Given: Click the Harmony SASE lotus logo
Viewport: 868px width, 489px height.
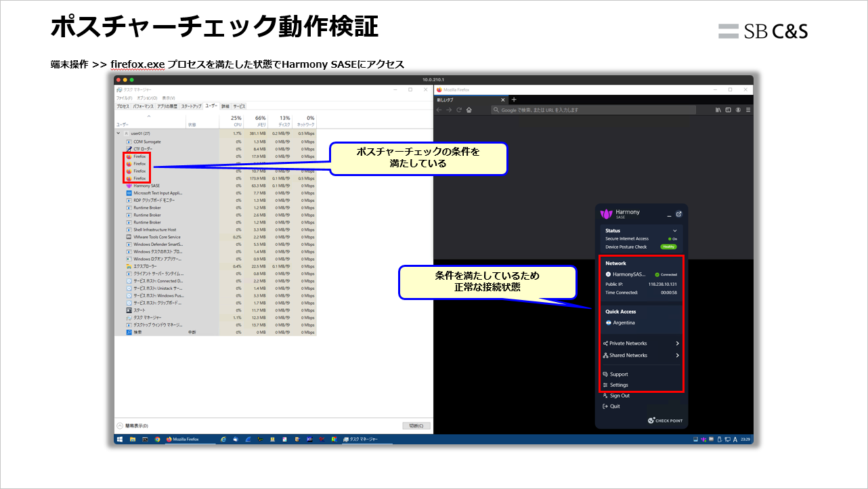Looking at the screenshot, I should click(x=606, y=214).
